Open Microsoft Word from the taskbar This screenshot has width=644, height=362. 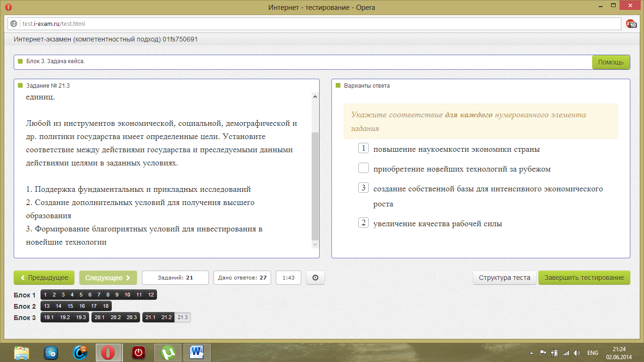pos(197,353)
